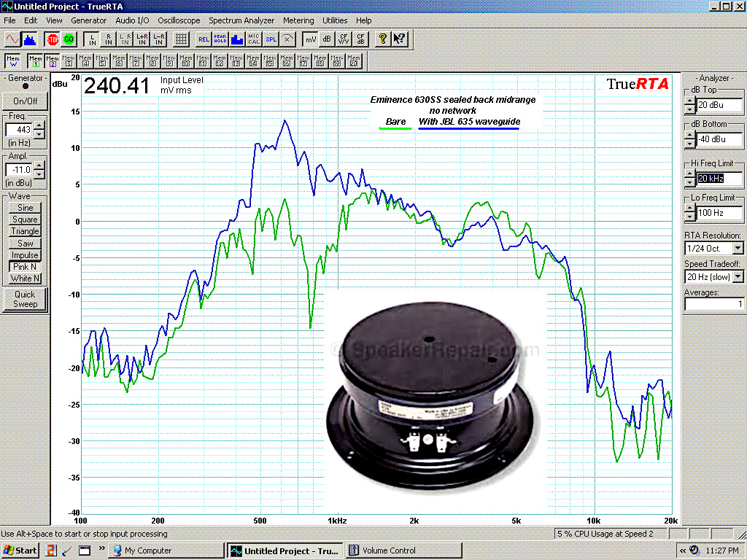Click the Windows Start button
Viewport: 747px width, 560px height.
pos(20,551)
